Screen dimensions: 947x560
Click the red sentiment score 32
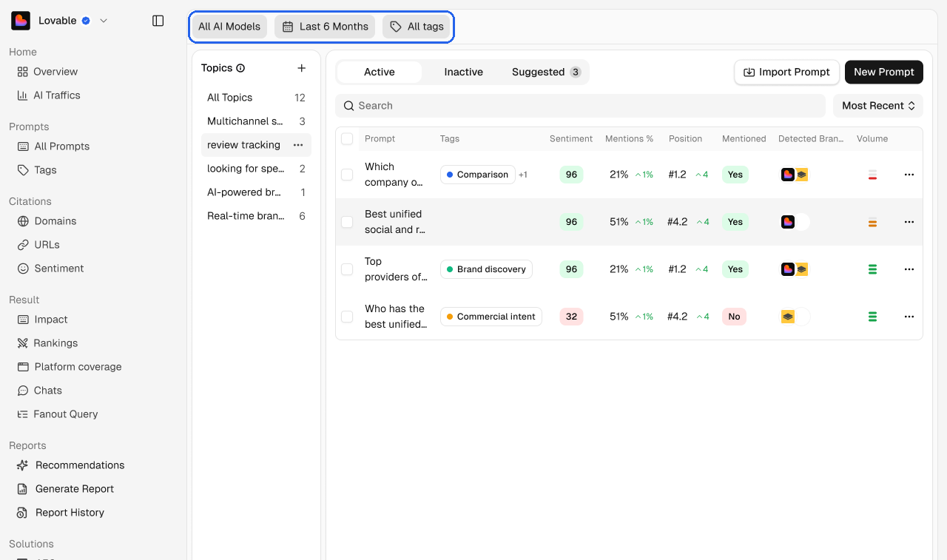coord(571,317)
